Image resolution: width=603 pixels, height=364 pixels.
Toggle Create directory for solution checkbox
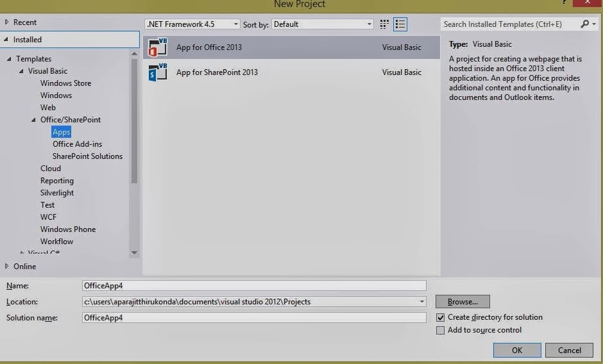[440, 317]
